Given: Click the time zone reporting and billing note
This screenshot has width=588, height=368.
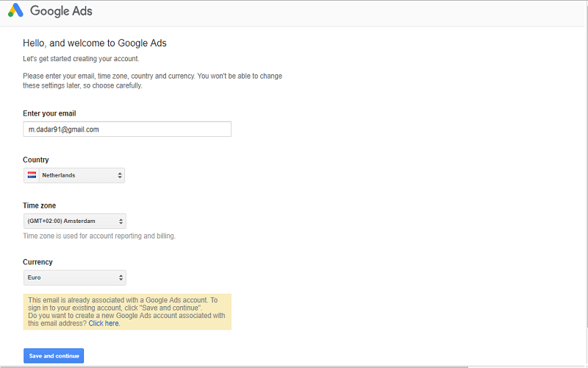Looking at the screenshot, I should click(x=99, y=236).
